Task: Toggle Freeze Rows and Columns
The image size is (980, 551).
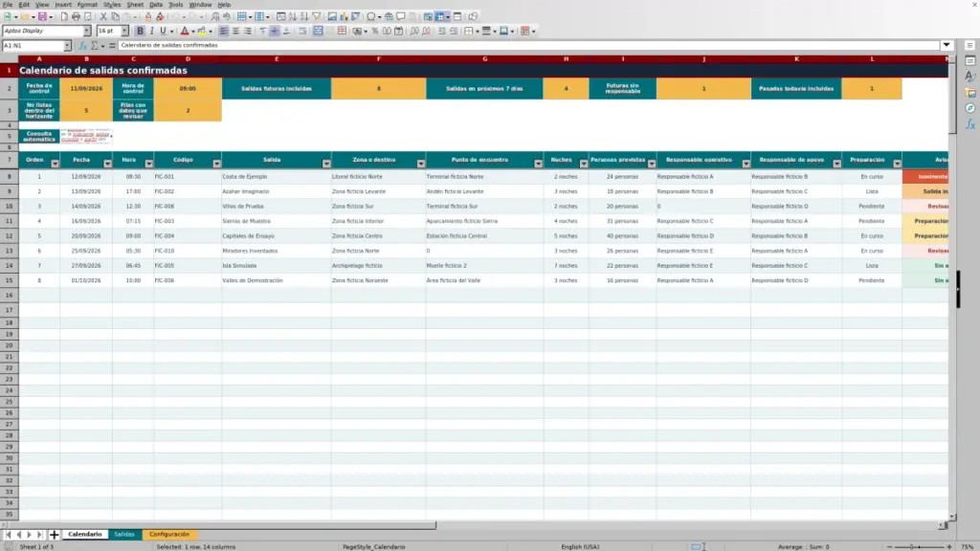Action: click(440, 17)
